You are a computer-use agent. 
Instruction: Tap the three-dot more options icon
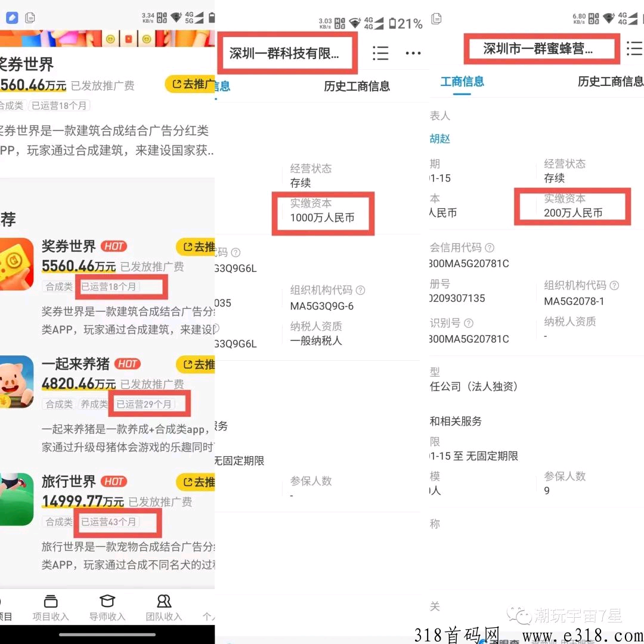tap(413, 54)
